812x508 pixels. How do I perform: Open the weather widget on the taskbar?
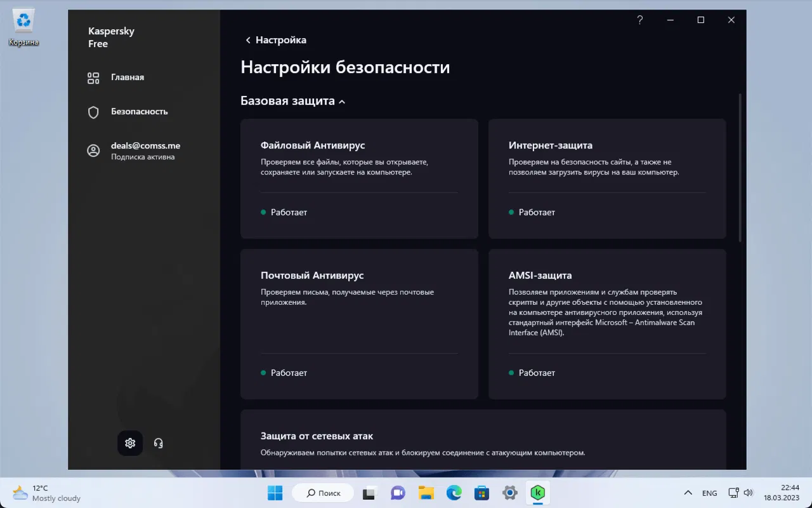tap(48, 493)
